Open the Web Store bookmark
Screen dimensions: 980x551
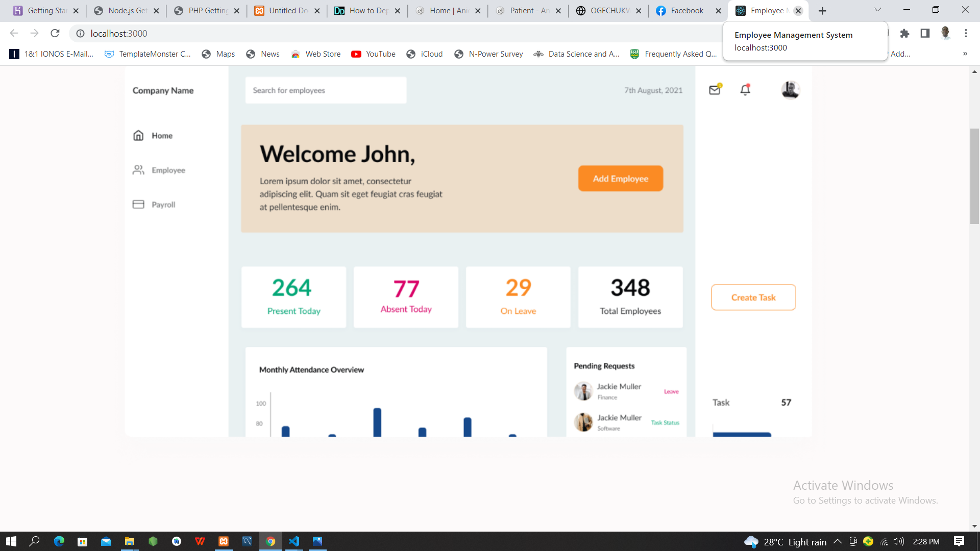pos(315,54)
